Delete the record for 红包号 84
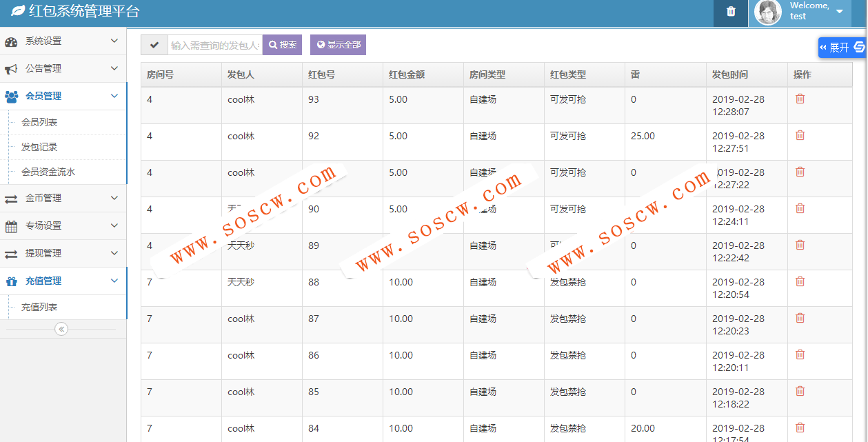 (x=800, y=428)
